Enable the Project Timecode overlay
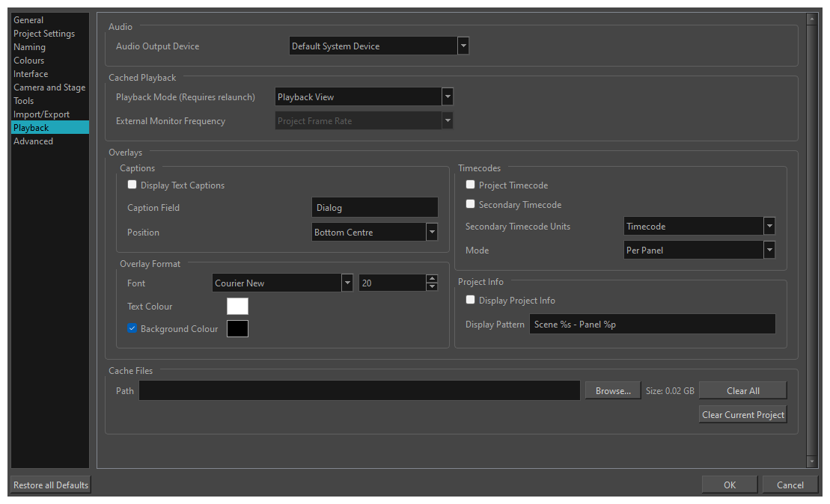830x504 pixels. (x=470, y=184)
